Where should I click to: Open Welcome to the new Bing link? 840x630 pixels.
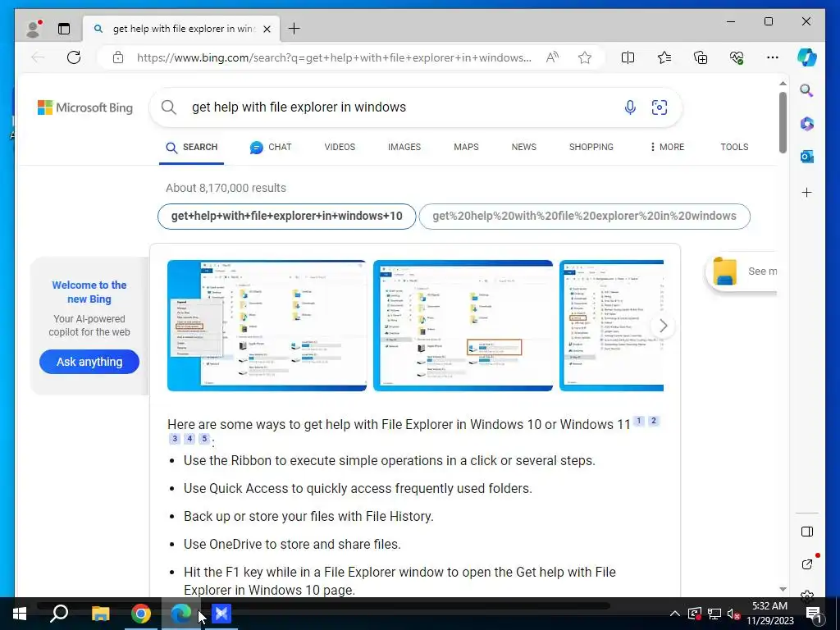coord(89,292)
